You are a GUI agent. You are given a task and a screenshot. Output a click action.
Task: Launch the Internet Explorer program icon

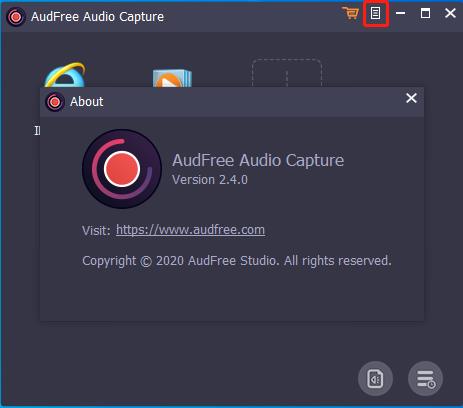tap(65, 75)
